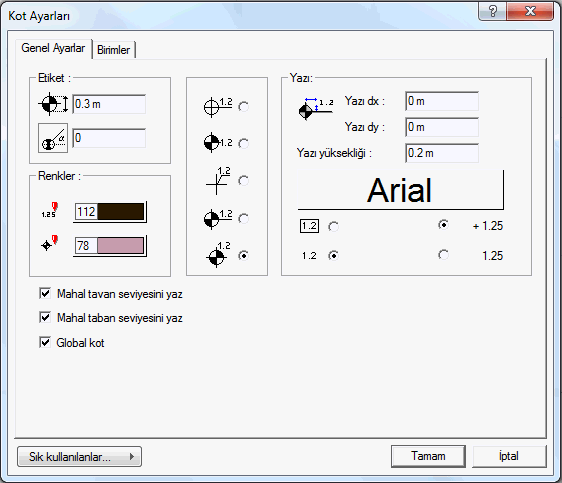Click the label angle alpha icon button
This screenshot has height=483, width=562.
53,138
